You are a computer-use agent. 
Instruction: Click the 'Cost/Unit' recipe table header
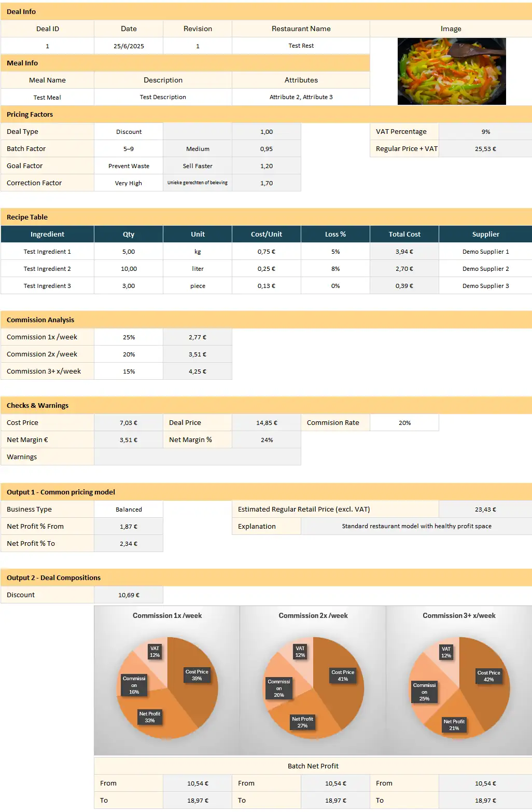[x=267, y=234]
